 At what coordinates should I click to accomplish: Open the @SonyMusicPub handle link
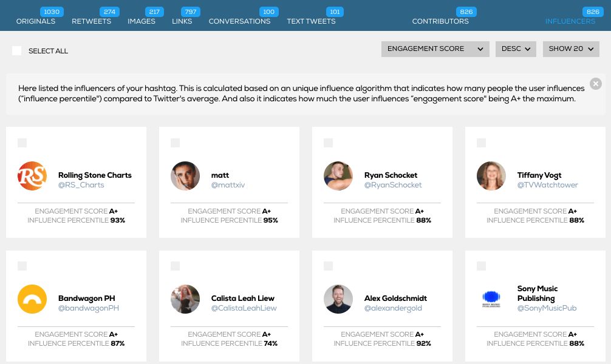tap(547, 308)
